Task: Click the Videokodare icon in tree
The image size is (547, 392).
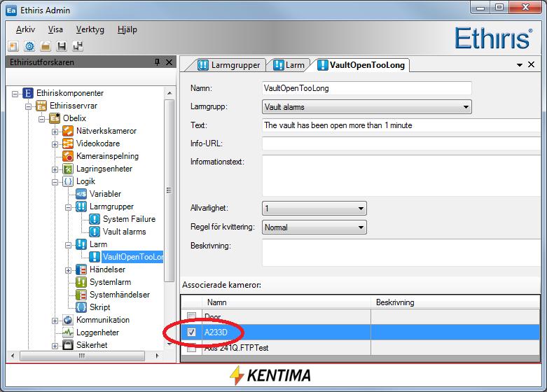Action: (x=68, y=143)
